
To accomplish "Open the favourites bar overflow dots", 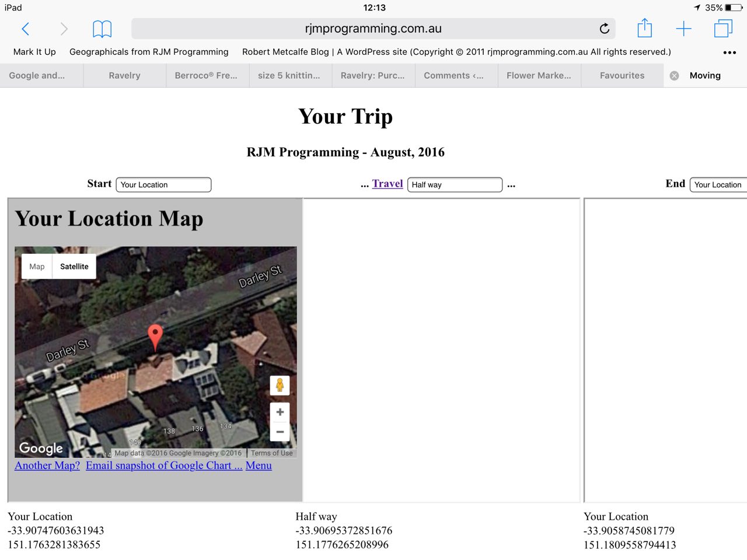I will (x=729, y=52).
